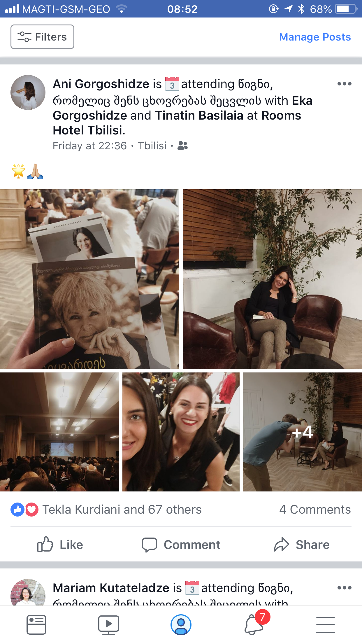This screenshot has width=362, height=644.
Task: Tap the audience friends icon beside Tbilisi
Action: tap(183, 146)
